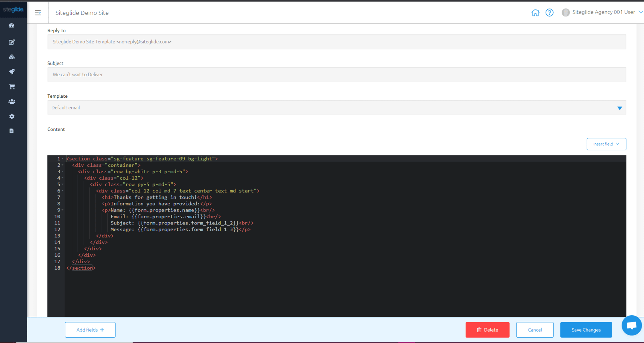Click Save Changes button
644x343 pixels.
(x=586, y=330)
